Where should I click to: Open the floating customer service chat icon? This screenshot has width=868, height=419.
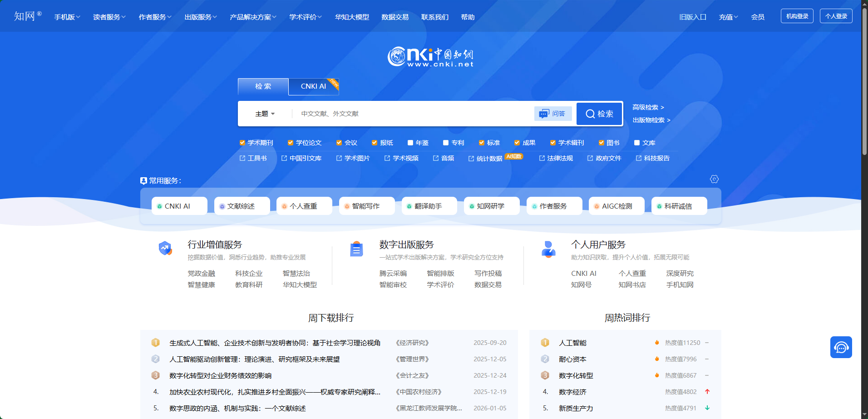[x=841, y=348]
